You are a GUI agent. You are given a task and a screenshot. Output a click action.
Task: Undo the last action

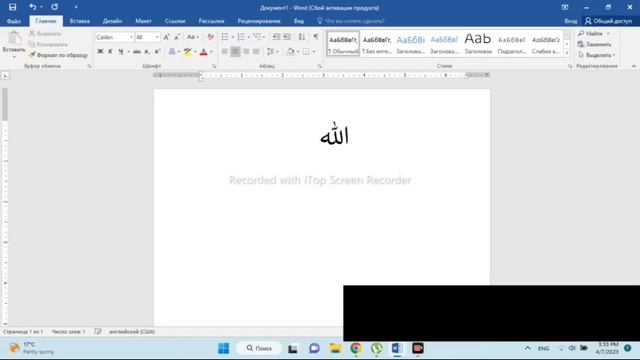(32, 7)
